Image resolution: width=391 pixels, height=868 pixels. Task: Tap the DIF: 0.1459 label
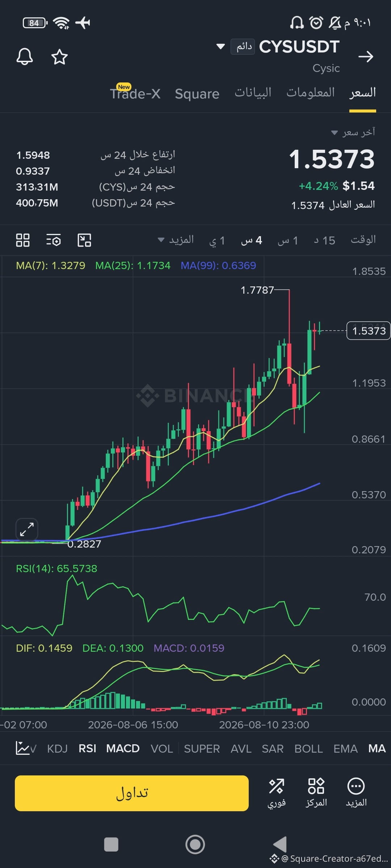[44, 648]
